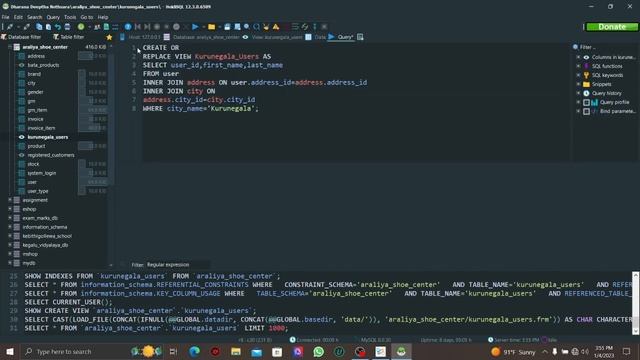Expand the information_schema database node
640x360 pixels.
10,227
